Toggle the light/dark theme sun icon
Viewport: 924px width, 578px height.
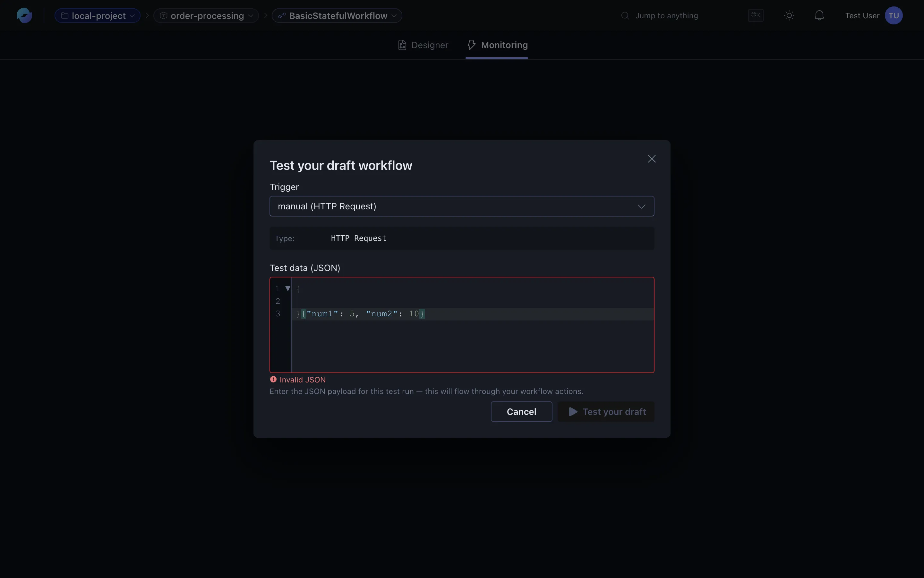tap(789, 16)
